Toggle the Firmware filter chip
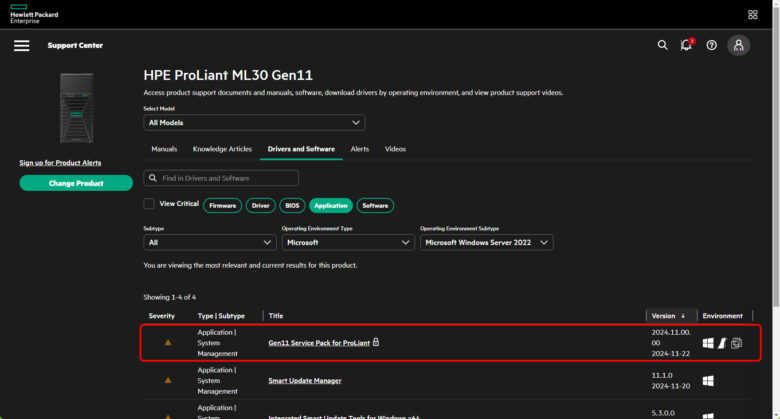 [222, 206]
